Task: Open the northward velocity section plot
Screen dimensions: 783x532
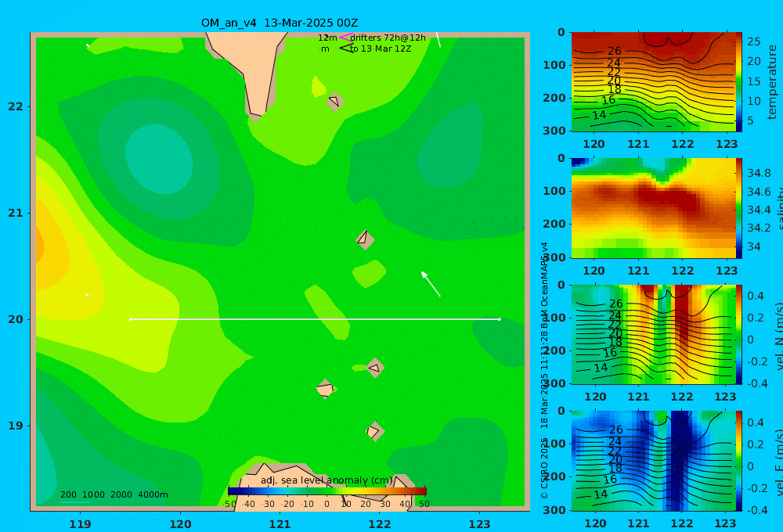Action: point(653,335)
